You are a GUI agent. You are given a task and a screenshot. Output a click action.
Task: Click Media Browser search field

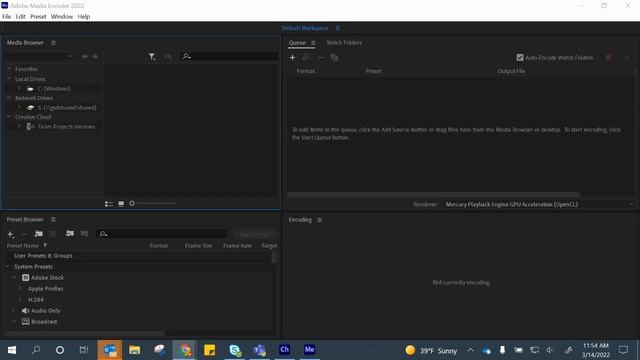pos(229,56)
